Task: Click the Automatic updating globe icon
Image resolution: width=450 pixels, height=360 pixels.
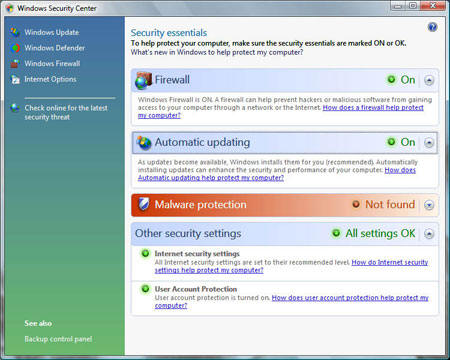Action: click(x=144, y=143)
